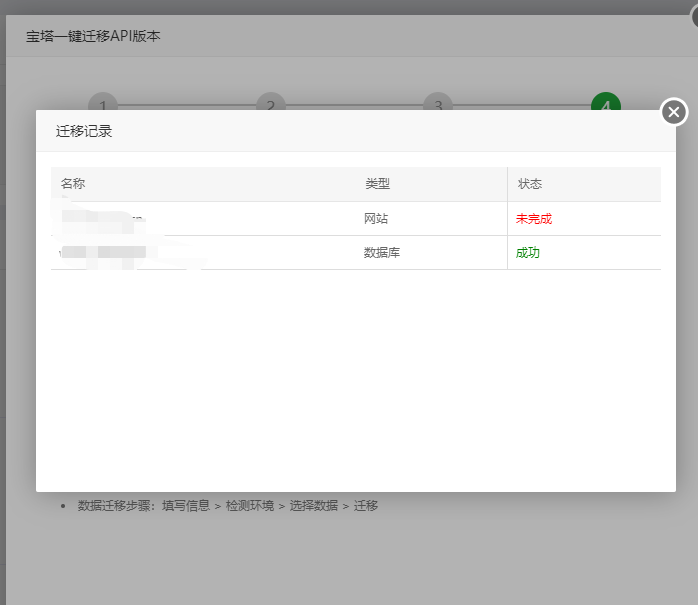The width and height of the screenshot is (698, 605).
Task: Click the step 1 circle
Action: tap(103, 102)
